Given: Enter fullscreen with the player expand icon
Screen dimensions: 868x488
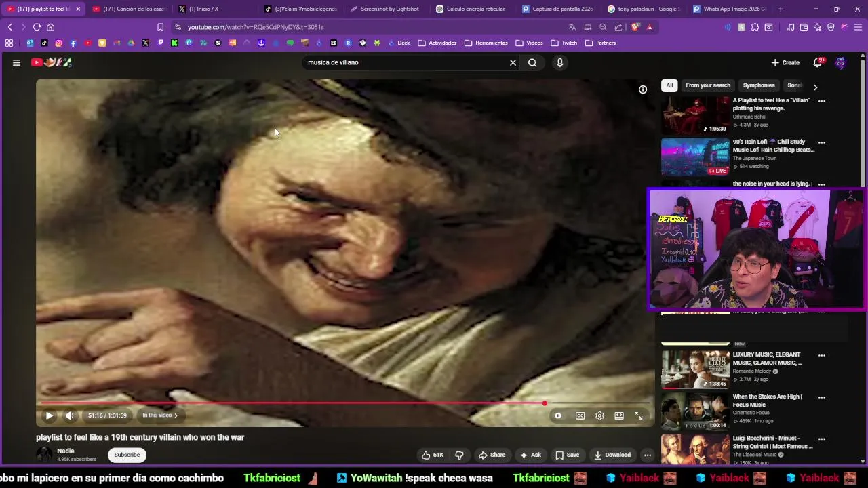Looking at the screenshot, I should 638,415.
